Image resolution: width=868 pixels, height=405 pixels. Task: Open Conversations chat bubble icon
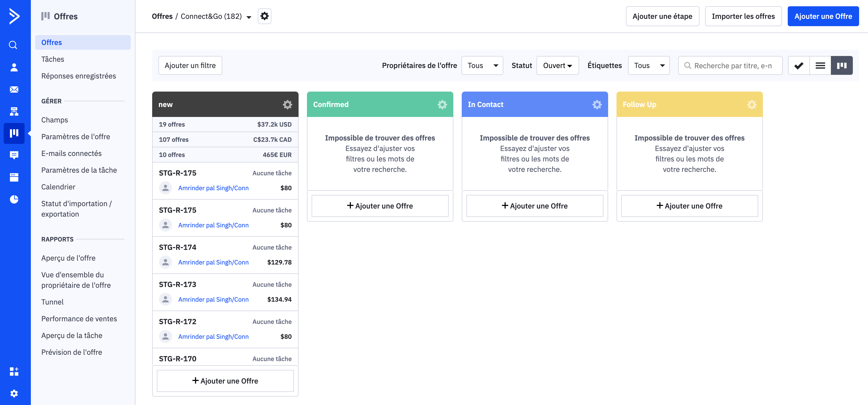pyautogui.click(x=14, y=155)
